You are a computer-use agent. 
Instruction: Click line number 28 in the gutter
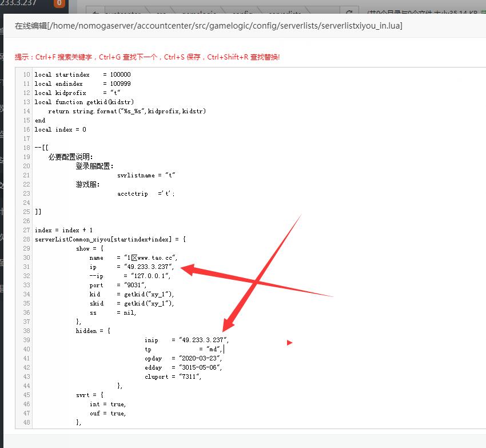pyautogui.click(x=26, y=239)
